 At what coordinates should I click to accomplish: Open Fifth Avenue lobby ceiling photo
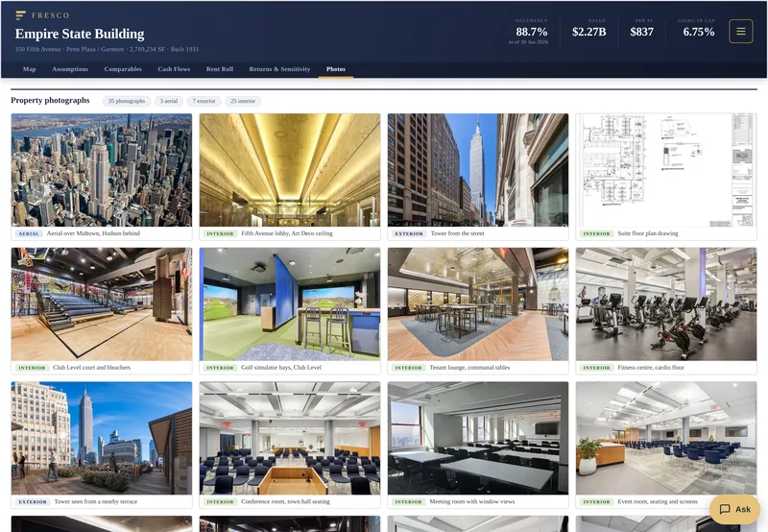coord(290,170)
